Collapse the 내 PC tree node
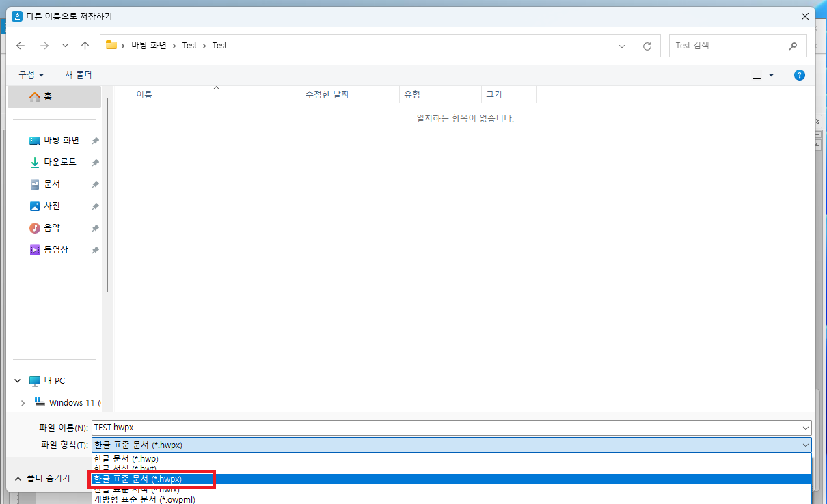 tap(17, 380)
